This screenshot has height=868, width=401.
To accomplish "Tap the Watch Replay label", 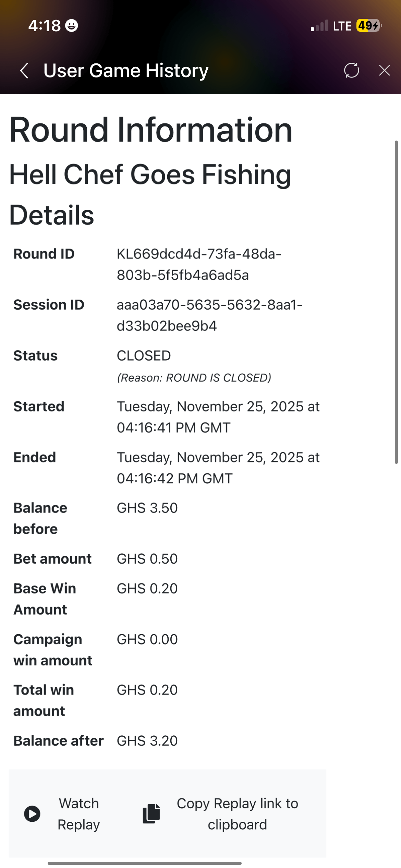I will coord(78,813).
